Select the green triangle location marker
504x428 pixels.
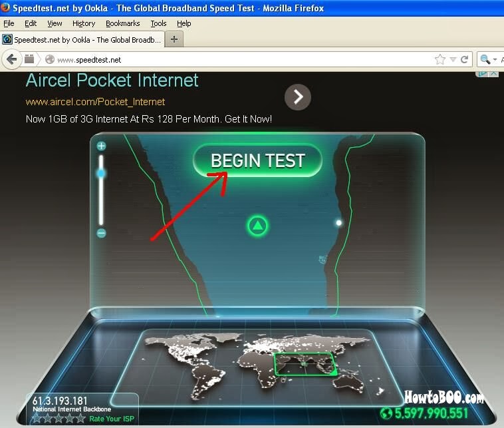(257, 226)
